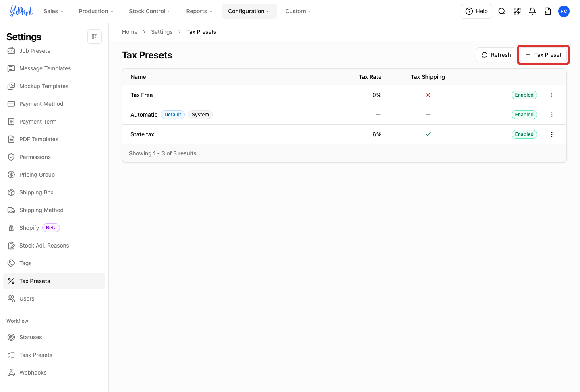The width and height of the screenshot is (580, 392).
Task: Open the Help button
Action: click(476, 11)
